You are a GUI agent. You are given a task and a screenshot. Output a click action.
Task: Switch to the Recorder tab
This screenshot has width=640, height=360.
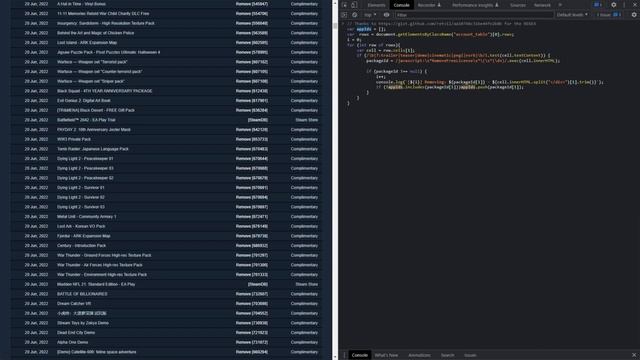(x=429, y=5)
